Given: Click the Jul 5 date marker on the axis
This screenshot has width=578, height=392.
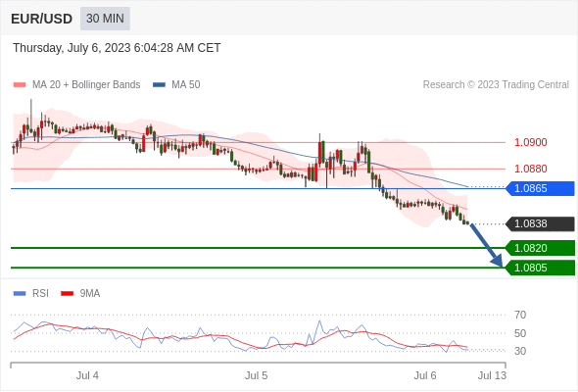Looking at the screenshot, I should coord(257,375).
